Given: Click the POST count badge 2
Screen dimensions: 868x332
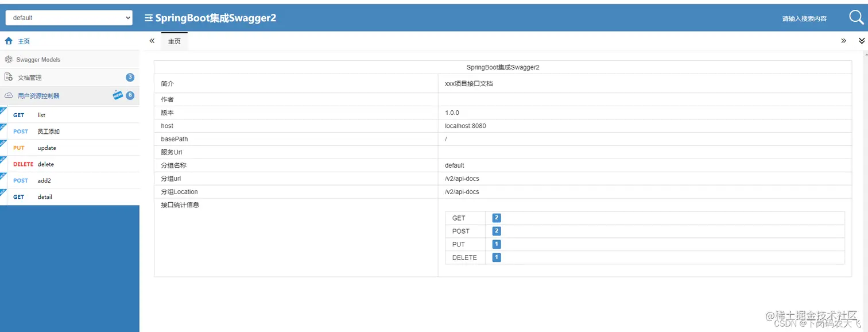Looking at the screenshot, I should (497, 231).
